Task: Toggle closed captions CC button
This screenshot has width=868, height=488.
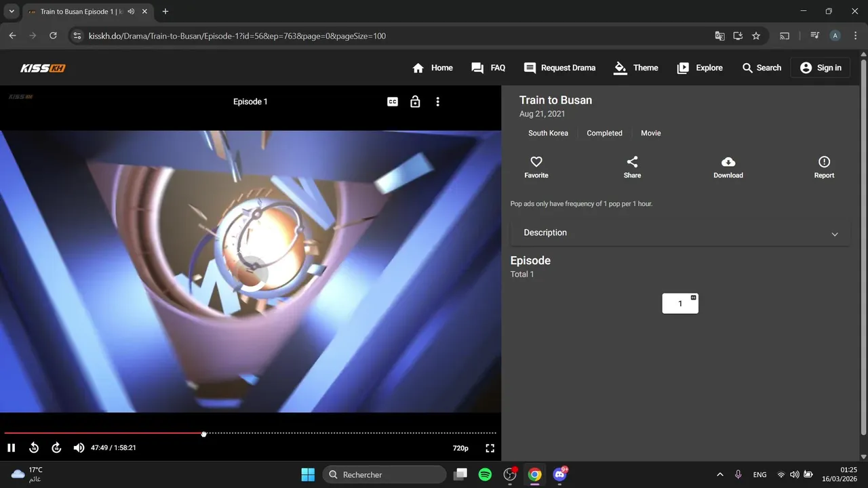Action: point(393,102)
